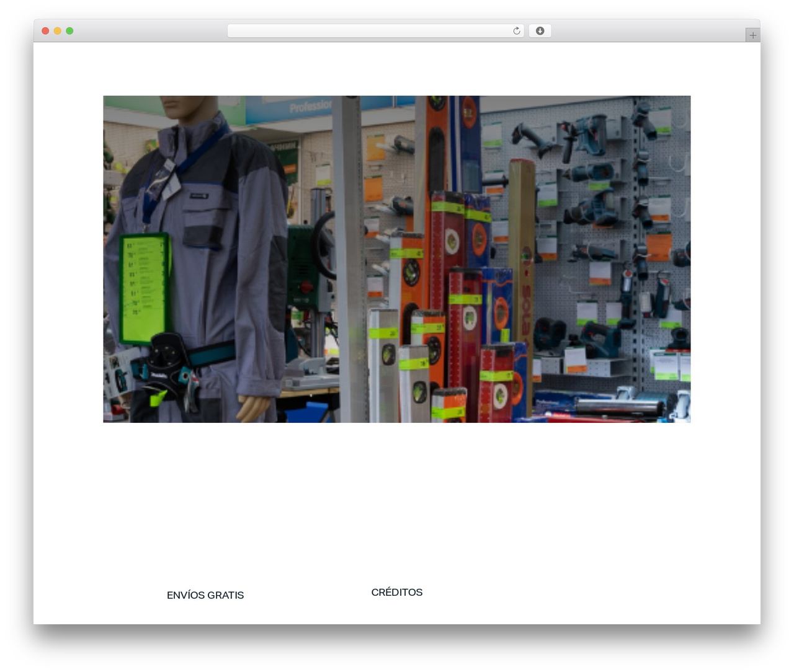Open the CRÉDITOS link

click(x=397, y=592)
